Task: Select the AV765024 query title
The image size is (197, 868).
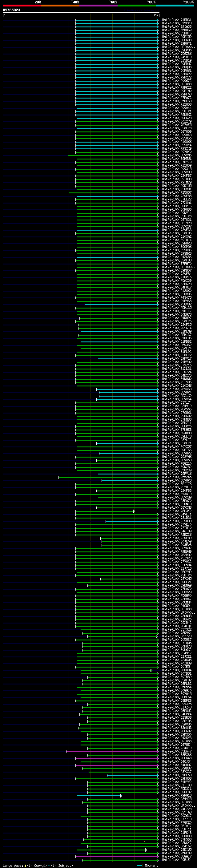Action: coord(11,10)
